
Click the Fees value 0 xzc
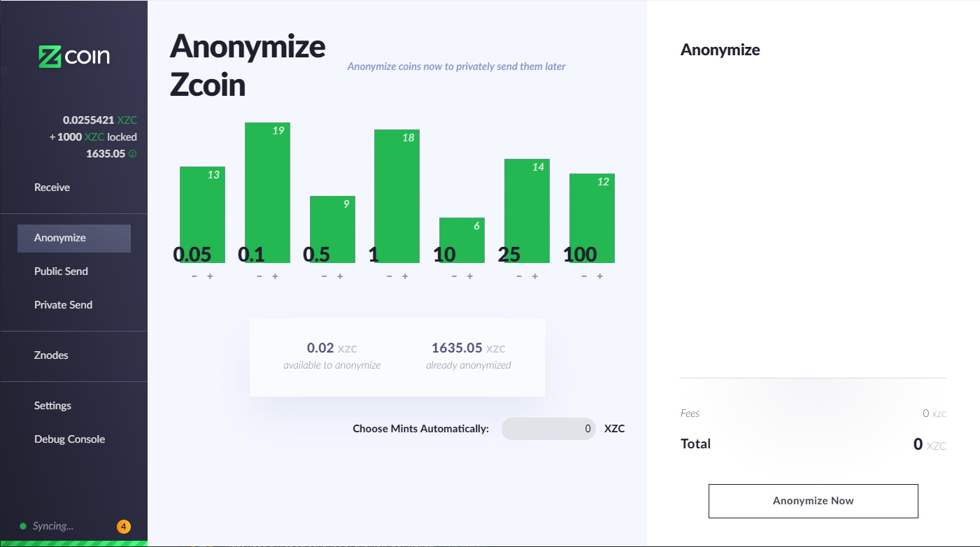935,413
